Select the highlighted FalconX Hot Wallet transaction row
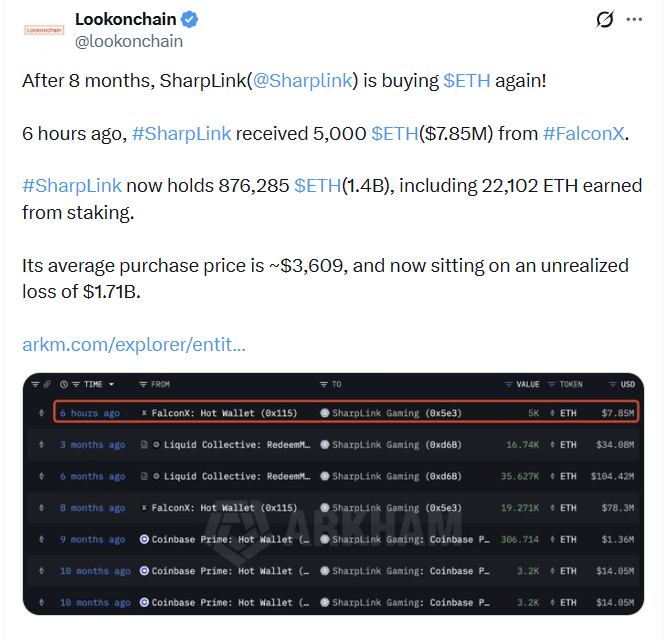The width and height of the screenshot is (666, 640). pos(346,411)
